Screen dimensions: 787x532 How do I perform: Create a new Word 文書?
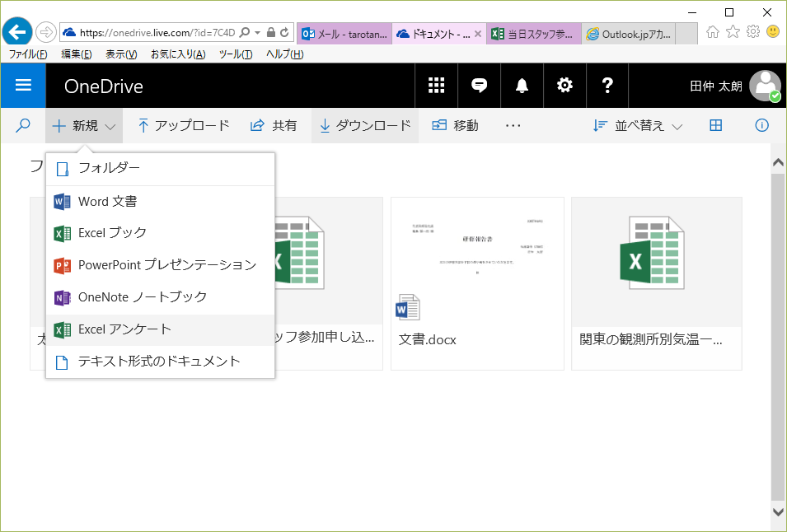coord(160,202)
